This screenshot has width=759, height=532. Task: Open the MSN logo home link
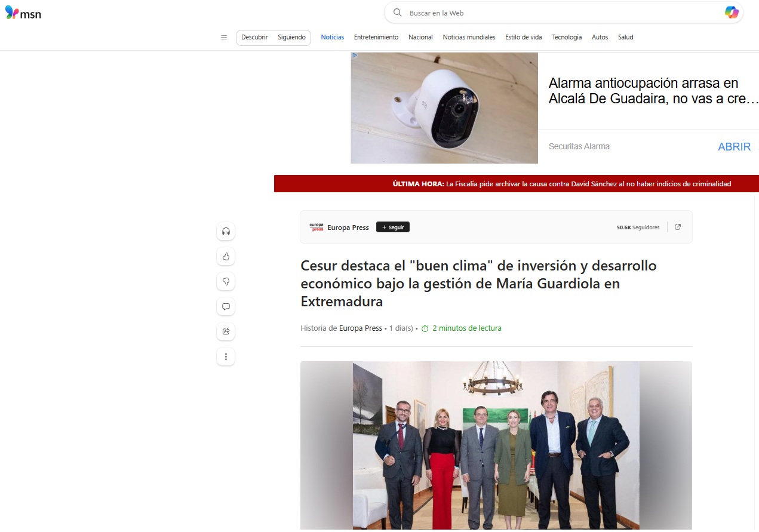[x=23, y=13]
